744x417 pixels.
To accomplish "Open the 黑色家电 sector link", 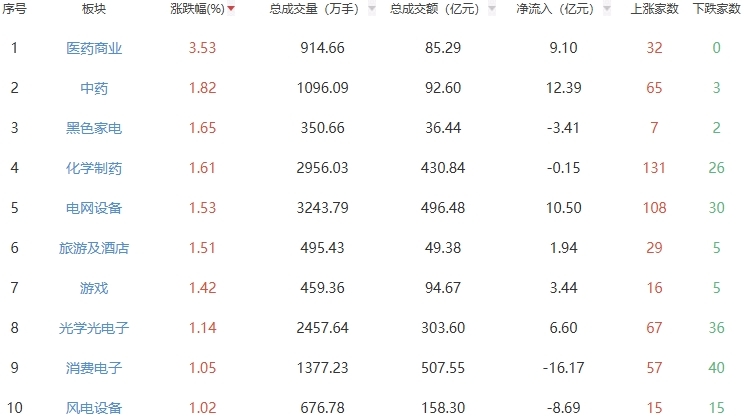I will [94, 128].
